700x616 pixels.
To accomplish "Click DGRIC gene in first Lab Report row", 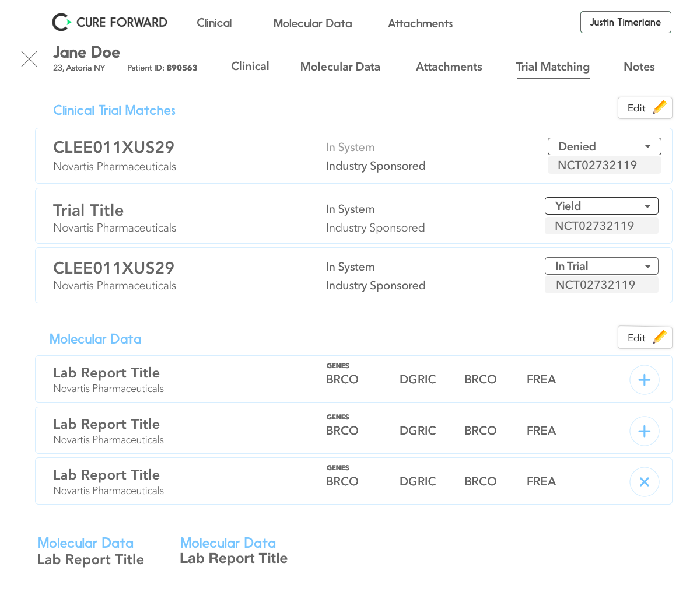I will click(418, 379).
